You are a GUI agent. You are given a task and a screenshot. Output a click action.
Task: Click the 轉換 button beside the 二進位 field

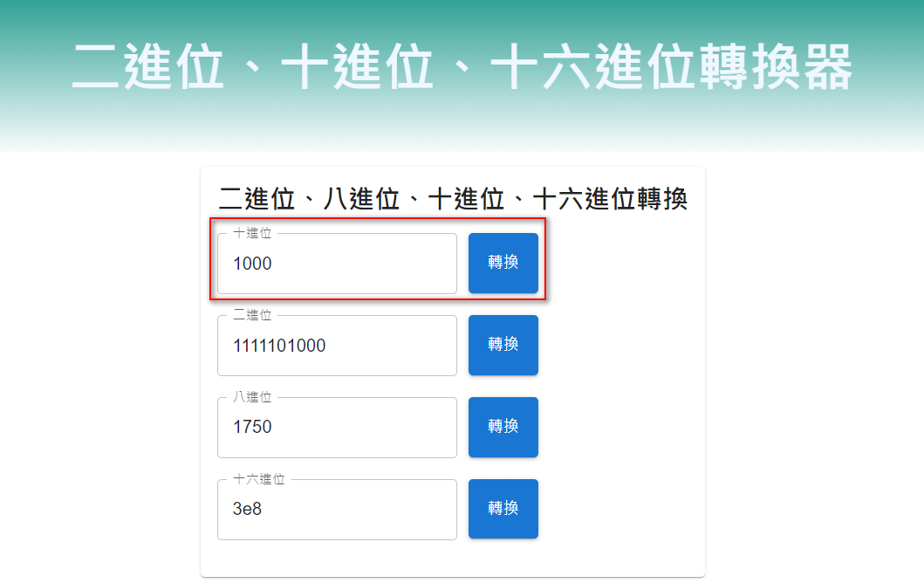coord(503,345)
